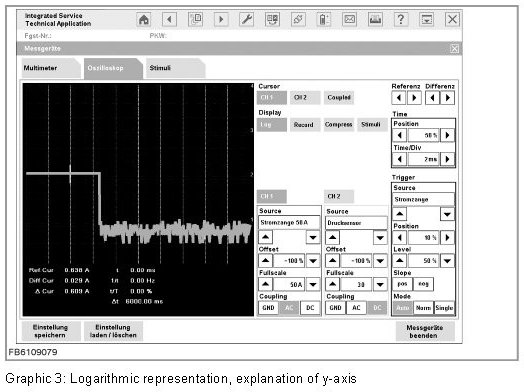The height and width of the screenshot is (392, 524).
Task: Set CH 1 coupling to DC
Action: click(310, 308)
